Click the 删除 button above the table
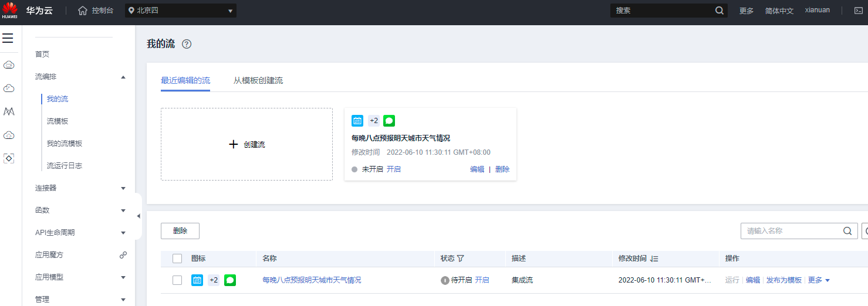 (180, 231)
